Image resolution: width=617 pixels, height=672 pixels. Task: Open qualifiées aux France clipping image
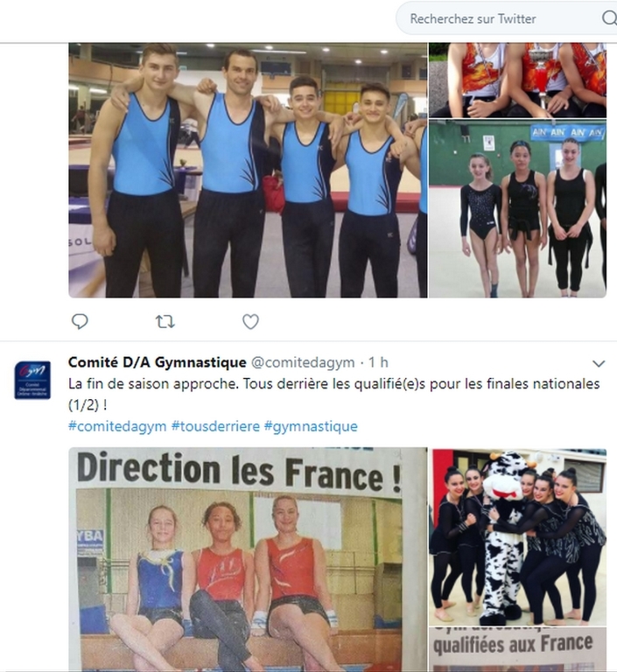(517, 650)
